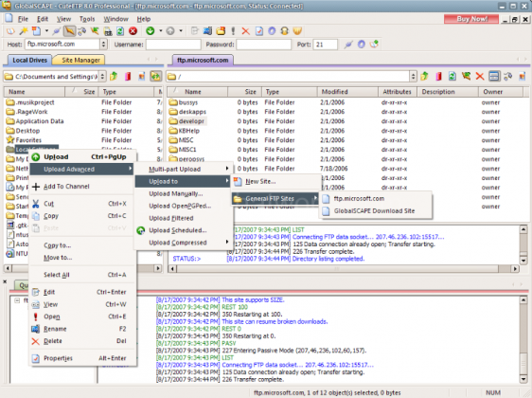Image resolution: width=532 pixels, height=398 pixels.
Task: Switch to the Local Drives tab
Action: 29,60
